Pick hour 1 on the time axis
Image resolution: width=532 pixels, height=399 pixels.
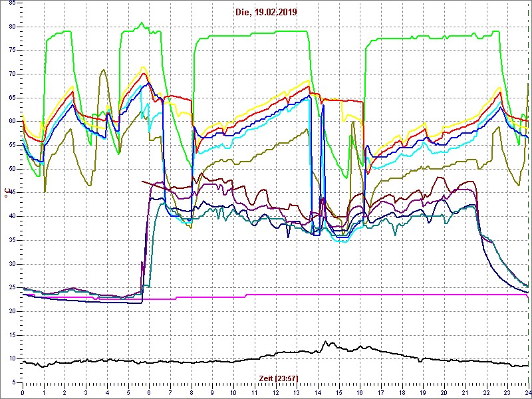pos(44,392)
